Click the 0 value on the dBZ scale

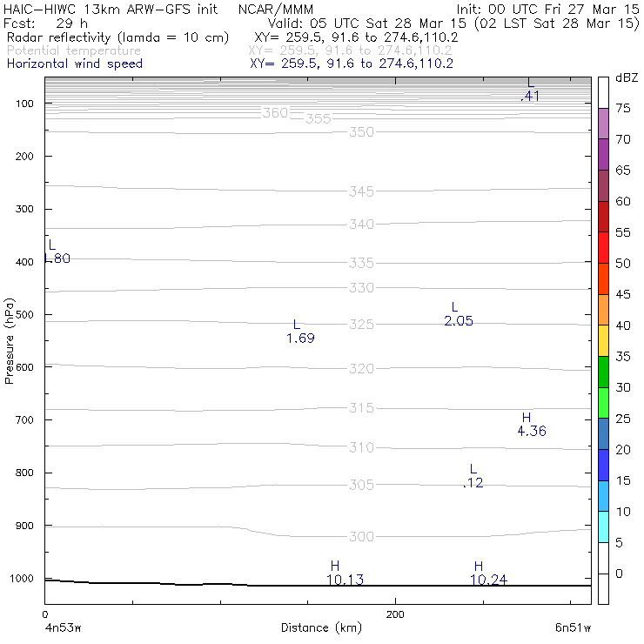click(620, 574)
